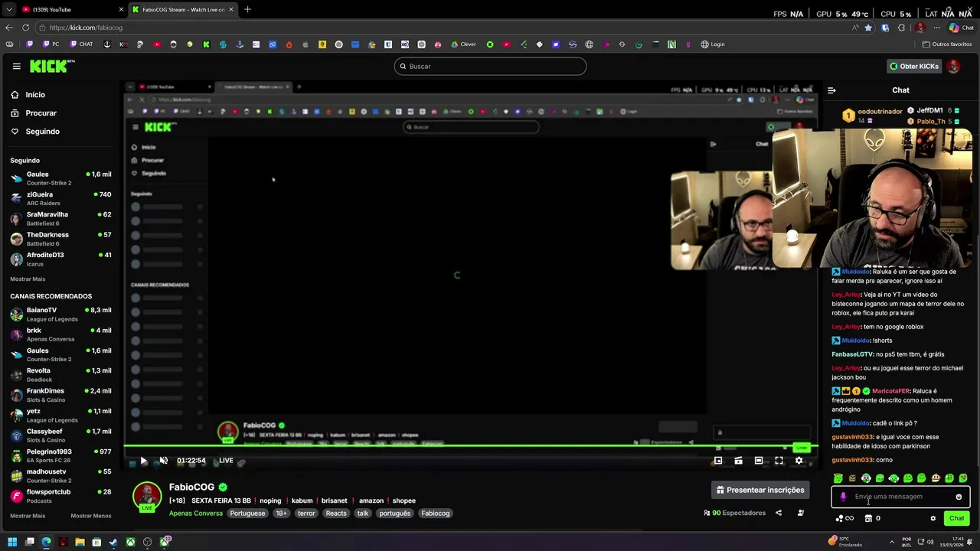Switch to the YouTube browser tab
This screenshot has width=980, height=551.
(70, 9)
